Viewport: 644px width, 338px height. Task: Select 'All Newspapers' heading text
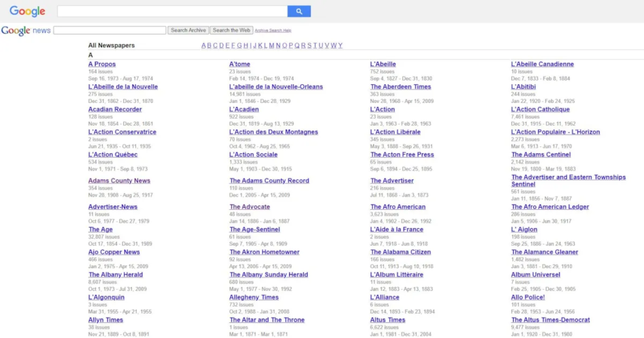tap(111, 45)
